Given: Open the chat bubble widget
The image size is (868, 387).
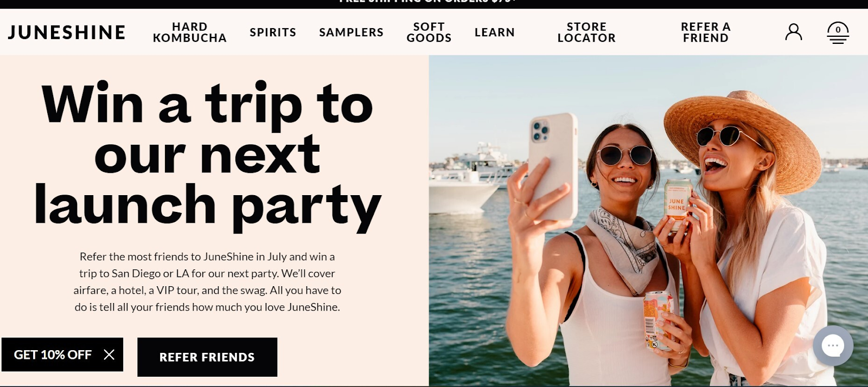Looking at the screenshot, I should 833,346.
